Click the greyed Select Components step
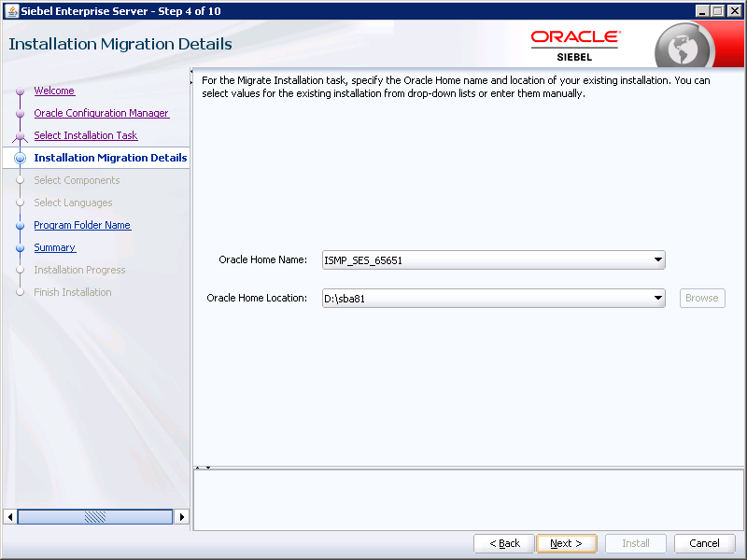 [x=77, y=180]
